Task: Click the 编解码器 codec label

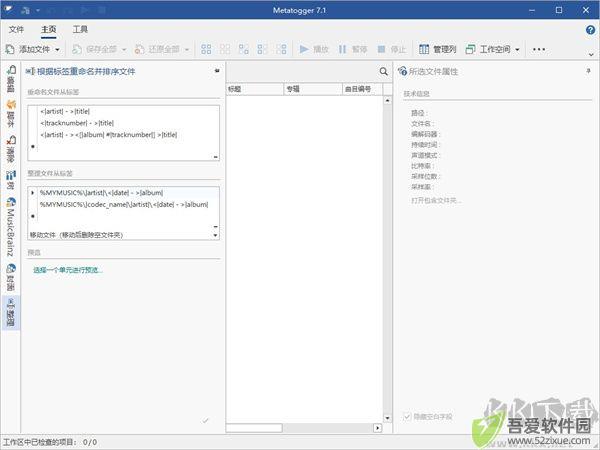Action: 426,134
